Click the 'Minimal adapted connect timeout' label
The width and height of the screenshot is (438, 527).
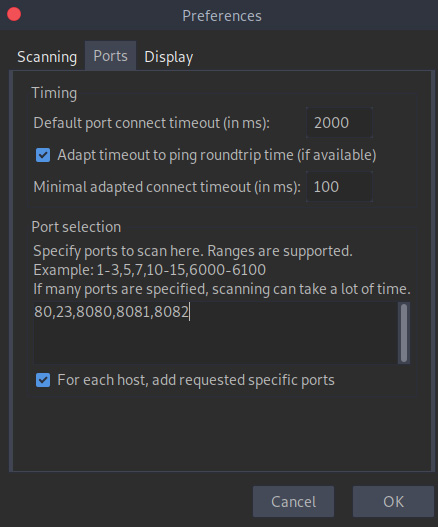(x=167, y=187)
